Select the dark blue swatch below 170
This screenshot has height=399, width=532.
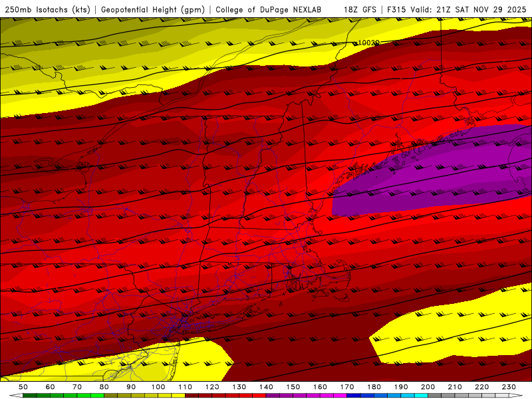point(354,396)
